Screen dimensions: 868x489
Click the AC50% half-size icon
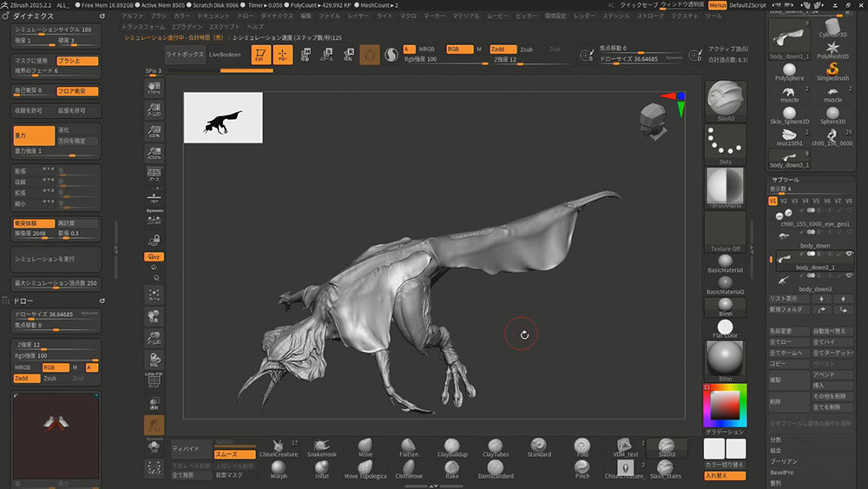coord(154,153)
